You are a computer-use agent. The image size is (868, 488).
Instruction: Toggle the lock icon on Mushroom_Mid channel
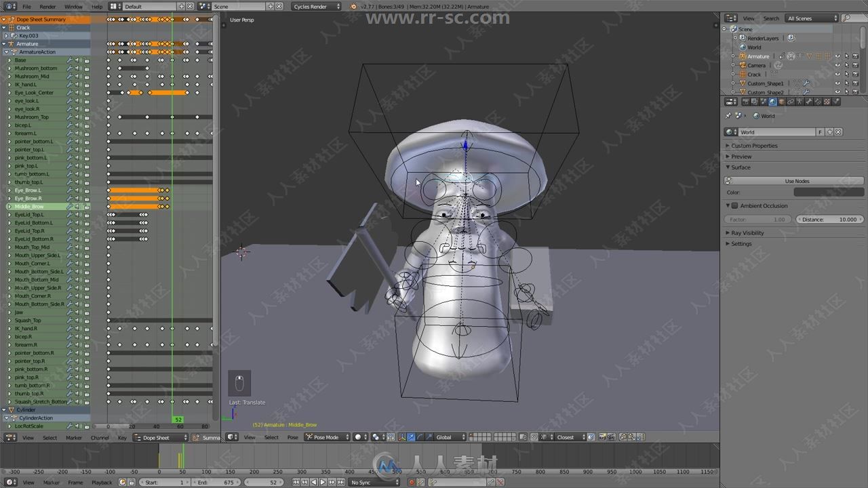[x=87, y=77]
